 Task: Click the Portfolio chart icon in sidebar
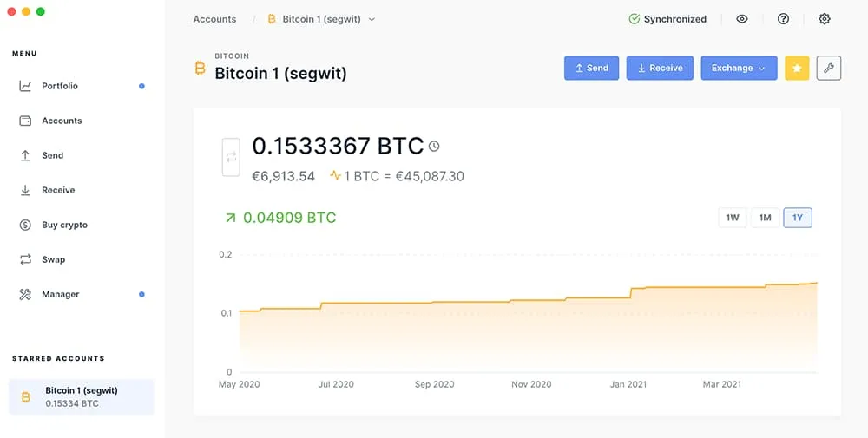click(x=25, y=86)
